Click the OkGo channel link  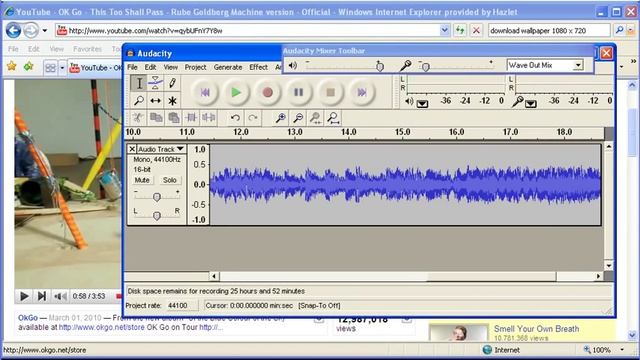click(28, 318)
